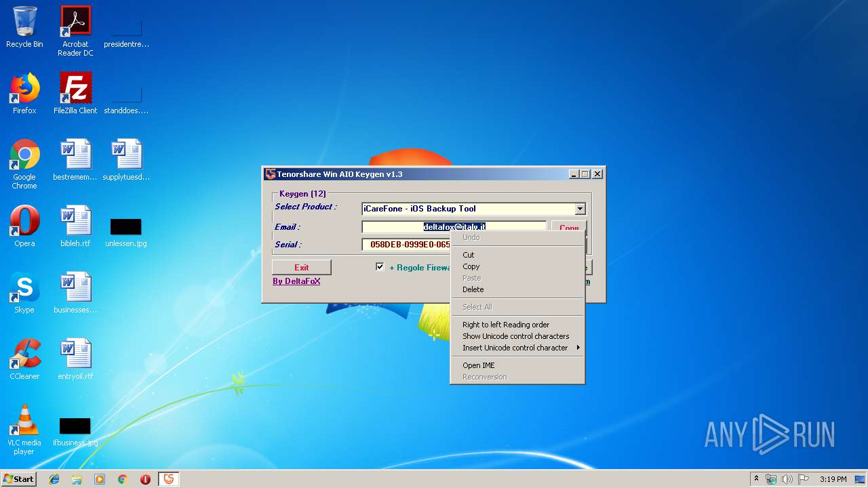Click the "Serial :" label
Viewport: 868px width, 488px height.
(288, 245)
